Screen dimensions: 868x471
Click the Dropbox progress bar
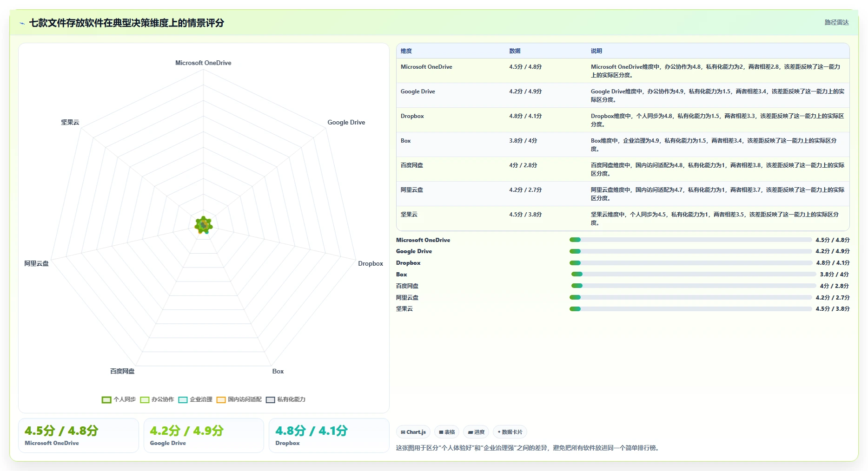click(691, 263)
